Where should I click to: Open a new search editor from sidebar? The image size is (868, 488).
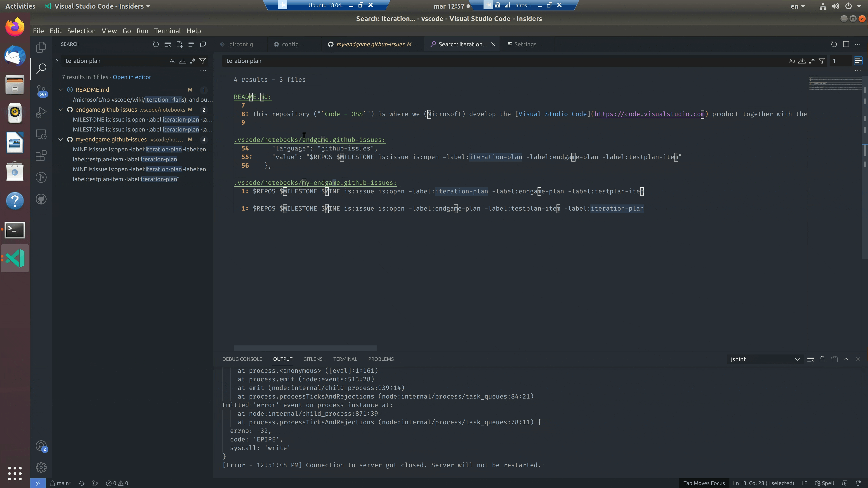pos(179,44)
